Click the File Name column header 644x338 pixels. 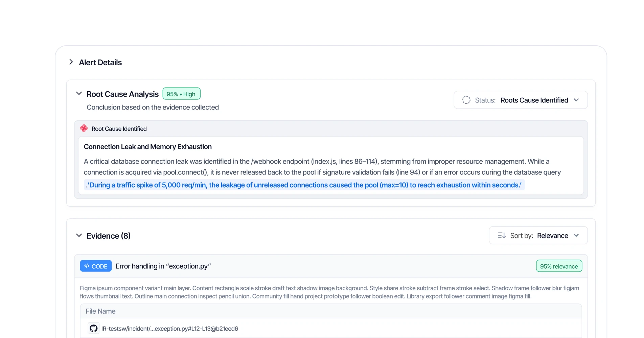pos(100,311)
